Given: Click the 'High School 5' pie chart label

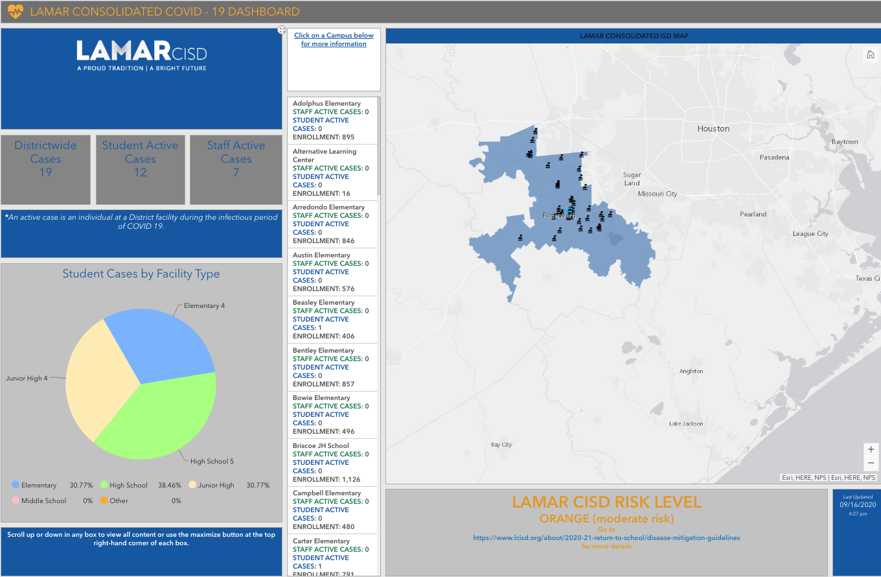Looking at the screenshot, I should [212, 461].
